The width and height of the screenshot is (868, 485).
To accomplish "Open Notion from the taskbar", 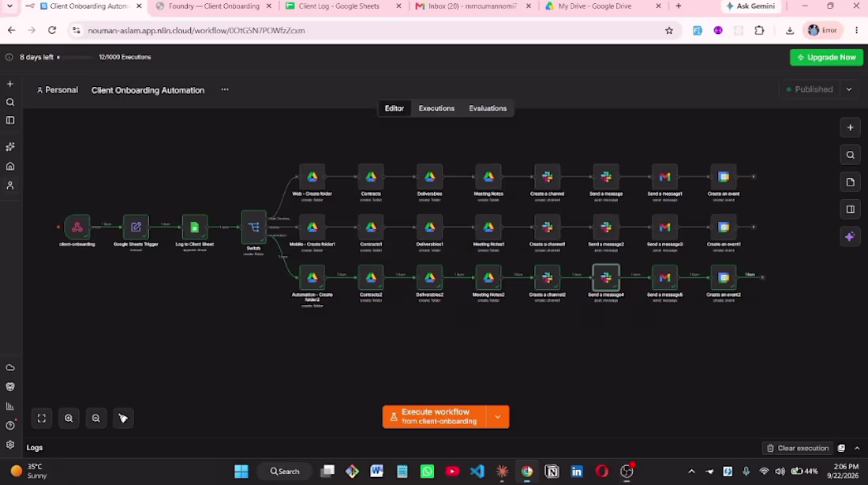I will pyautogui.click(x=552, y=471).
